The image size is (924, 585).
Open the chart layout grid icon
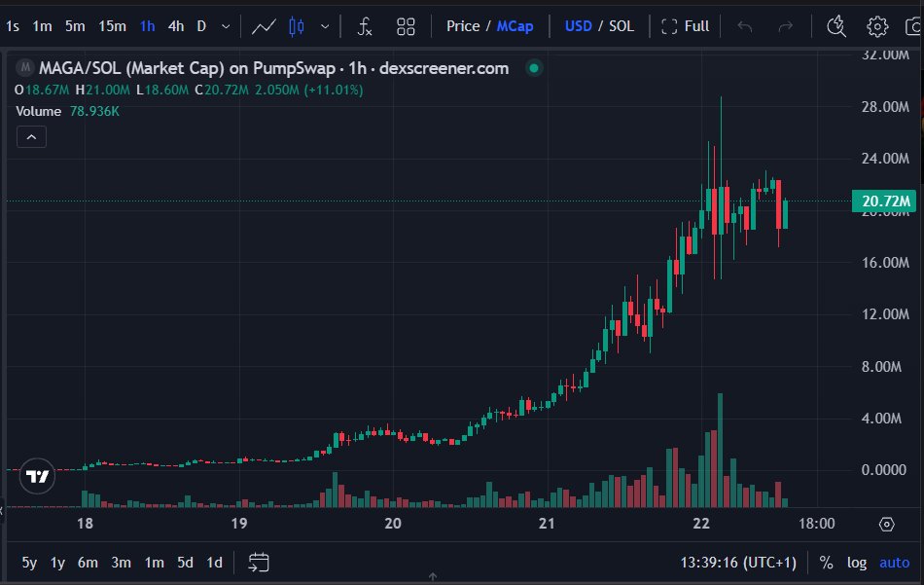tap(406, 26)
